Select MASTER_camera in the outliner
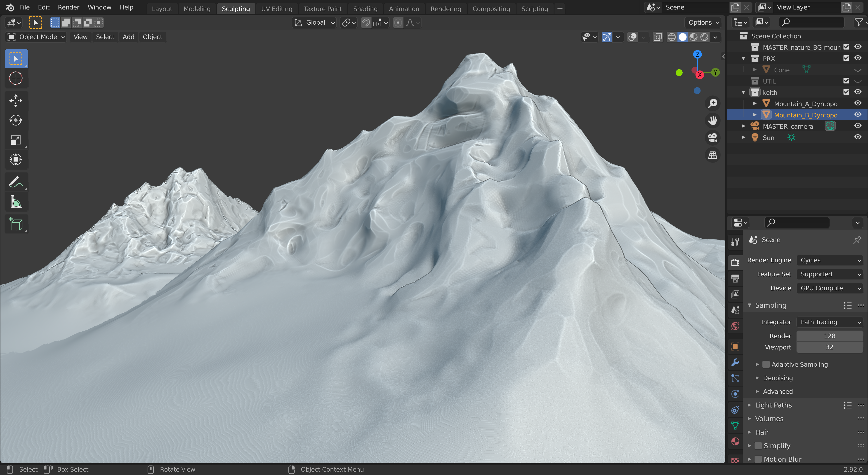 (788, 126)
